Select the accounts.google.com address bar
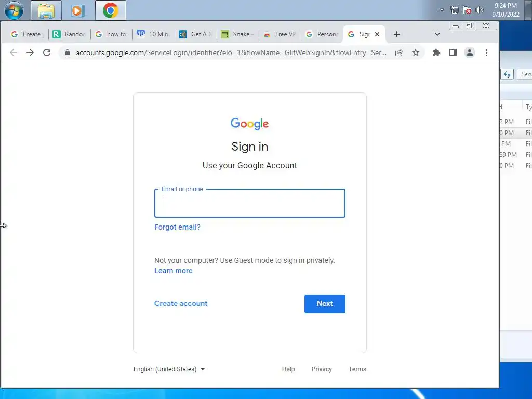The height and width of the screenshot is (399, 532). tap(231, 52)
